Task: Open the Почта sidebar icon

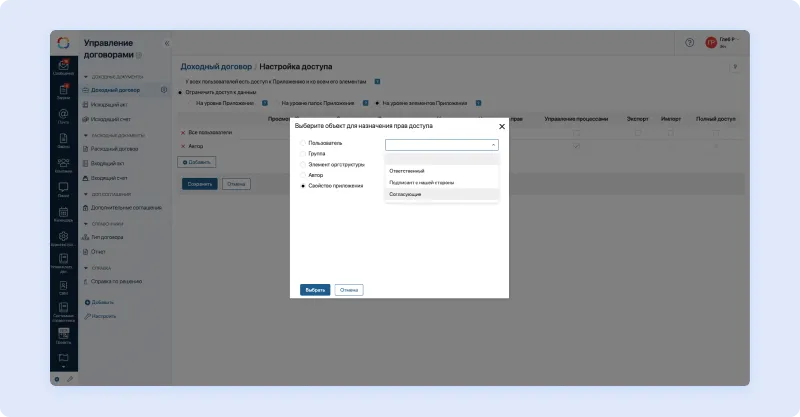Action: (63, 115)
